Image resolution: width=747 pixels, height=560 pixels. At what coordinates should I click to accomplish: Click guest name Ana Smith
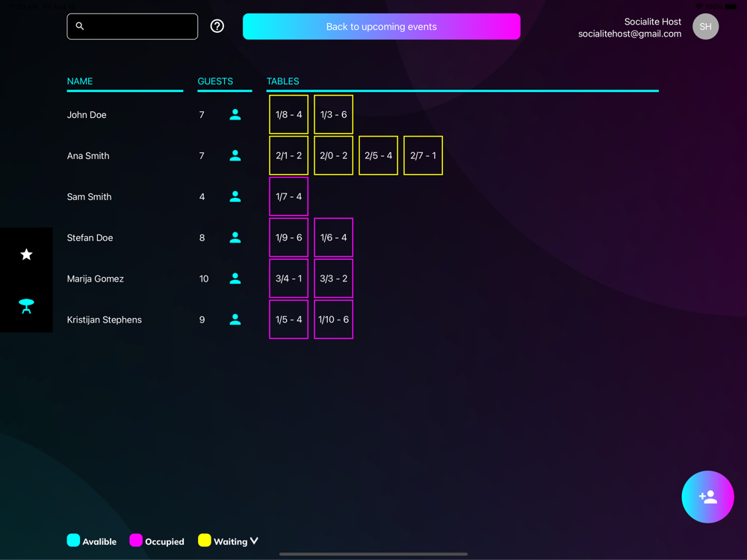coord(88,156)
